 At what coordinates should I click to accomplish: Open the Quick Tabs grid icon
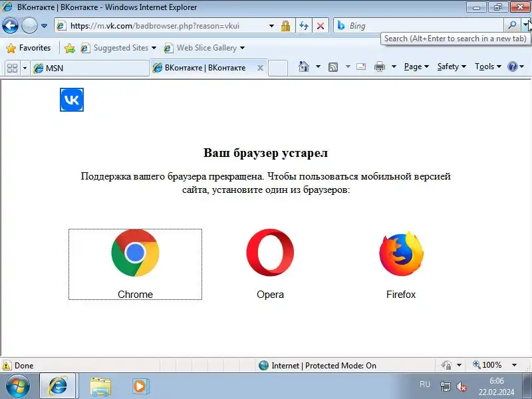coord(12,68)
